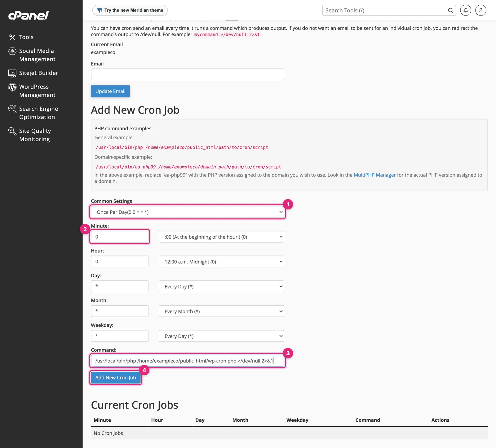Open the Day presets dropdown

coord(221,287)
